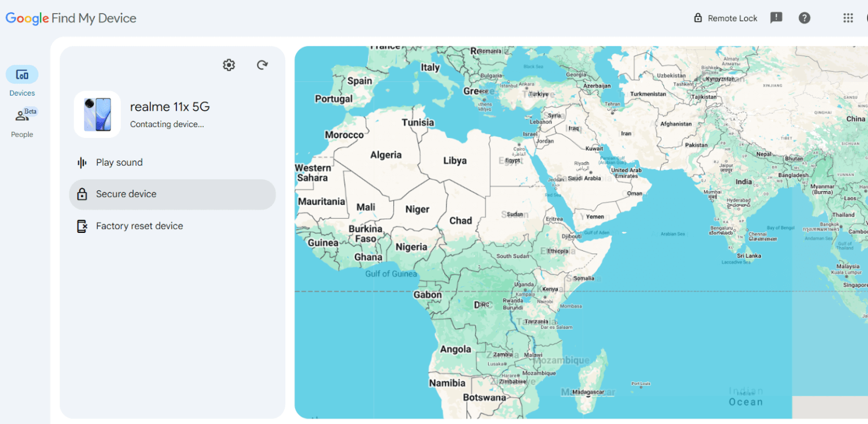Viewport: 868px width, 424px height.
Task: Open Help with the question mark icon
Action: pyautogui.click(x=805, y=18)
